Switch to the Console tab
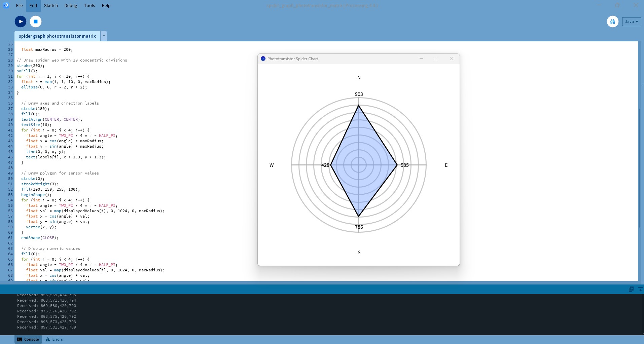Image resolution: width=644 pixels, height=344 pixels. click(28, 339)
